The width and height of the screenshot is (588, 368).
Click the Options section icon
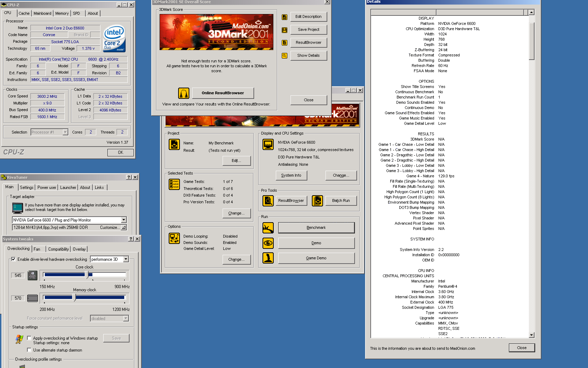174,238
